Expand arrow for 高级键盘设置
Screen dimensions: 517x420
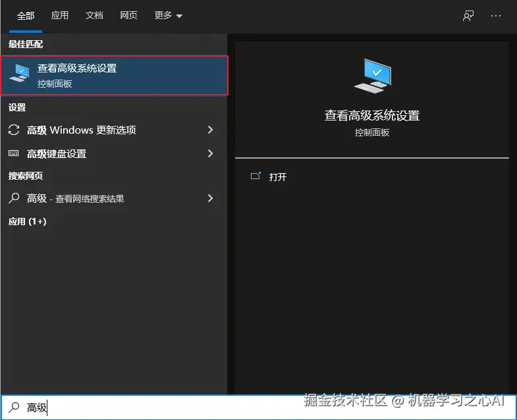pos(210,153)
